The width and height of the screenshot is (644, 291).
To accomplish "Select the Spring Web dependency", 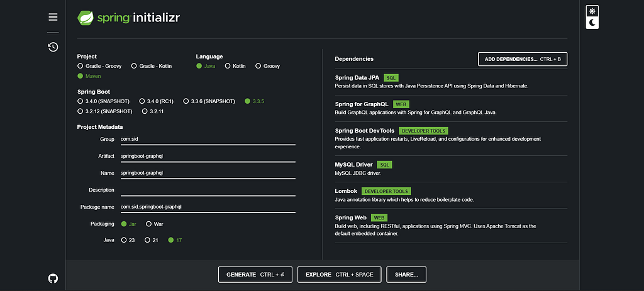I will [x=451, y=226].
